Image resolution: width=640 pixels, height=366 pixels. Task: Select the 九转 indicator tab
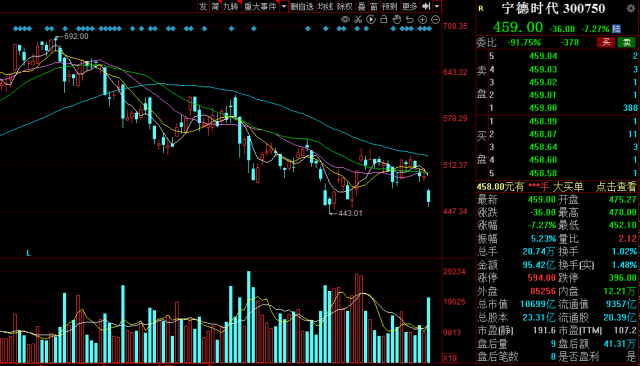click(x=231, y=6)
